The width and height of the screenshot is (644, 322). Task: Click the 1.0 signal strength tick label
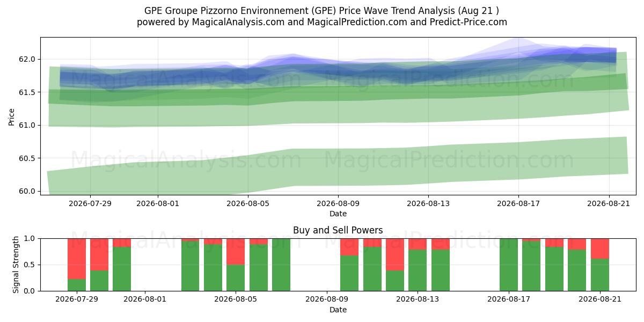(x=30, y=238)
